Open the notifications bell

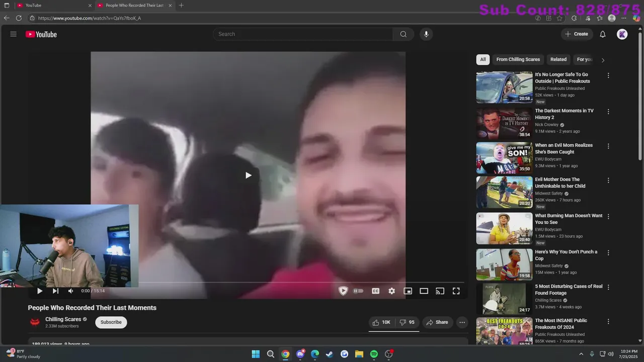point(603,34)
